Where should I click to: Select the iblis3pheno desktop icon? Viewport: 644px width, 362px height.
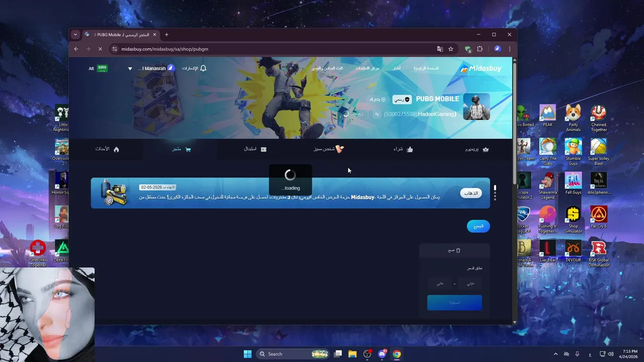point(599,184)
